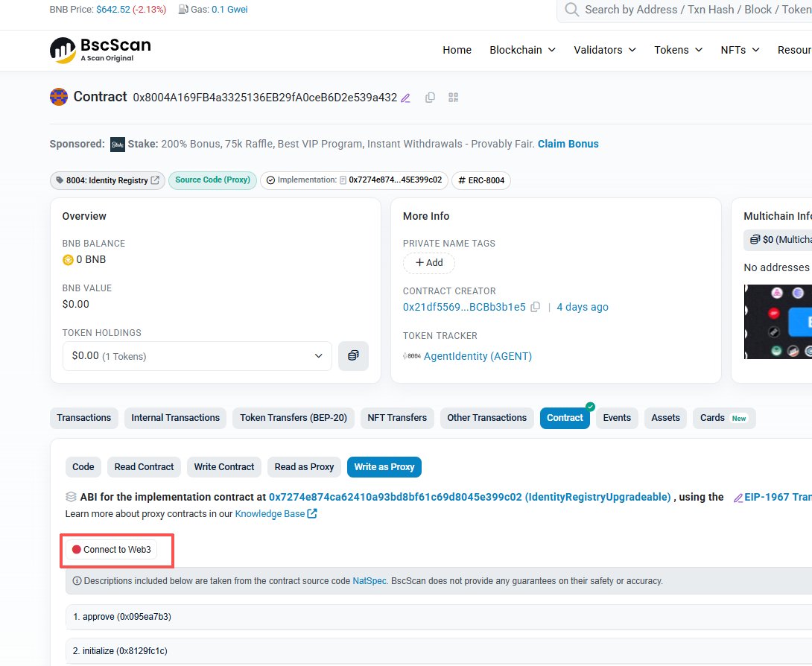The height and width of the screenshot is (666, 812).
Task: Expand the initialize function row
Action: 439,651
